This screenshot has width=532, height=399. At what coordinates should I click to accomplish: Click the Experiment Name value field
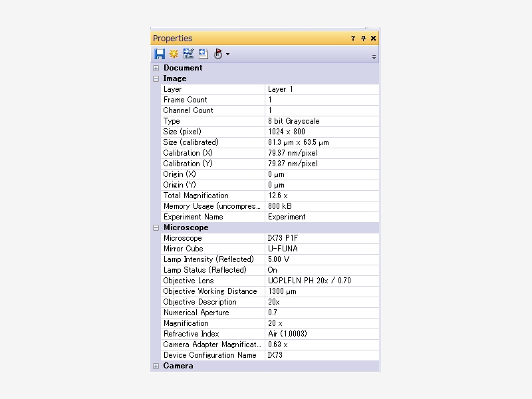[286, 217]
